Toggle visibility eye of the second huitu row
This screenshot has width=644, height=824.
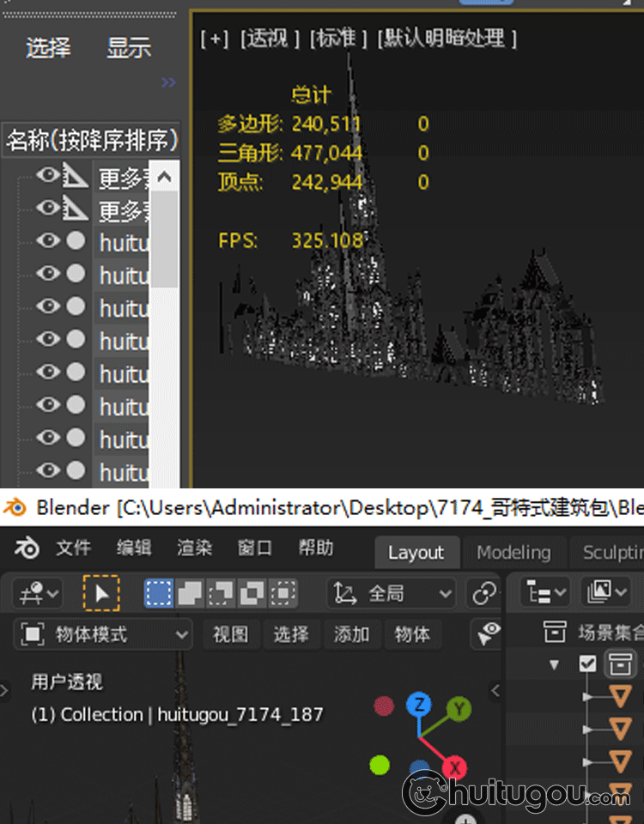click(x=48, y=273)
